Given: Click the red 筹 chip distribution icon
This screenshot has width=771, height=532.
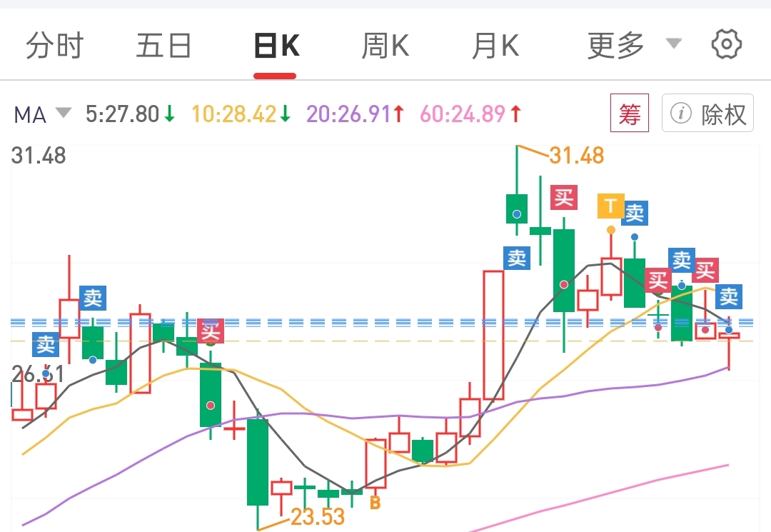Looking at the screenshot, I should click(629, 114).
